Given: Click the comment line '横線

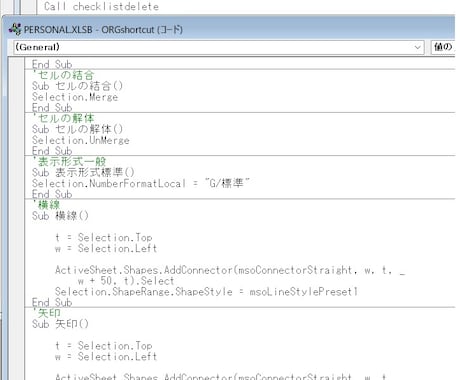Looking at the screenshot, I should coord(46,205).
